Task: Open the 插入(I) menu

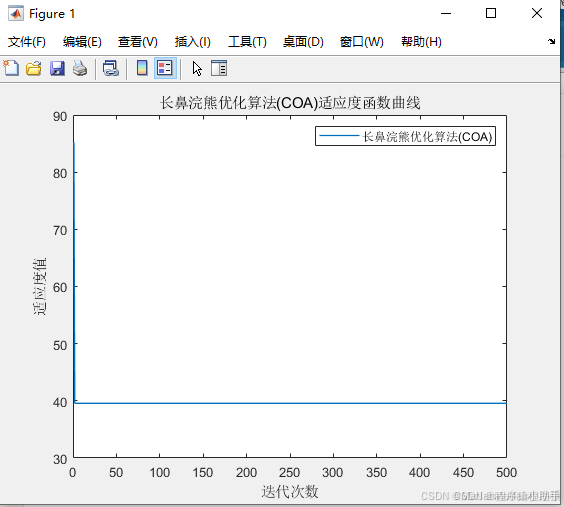Action: tap(192, 42)
